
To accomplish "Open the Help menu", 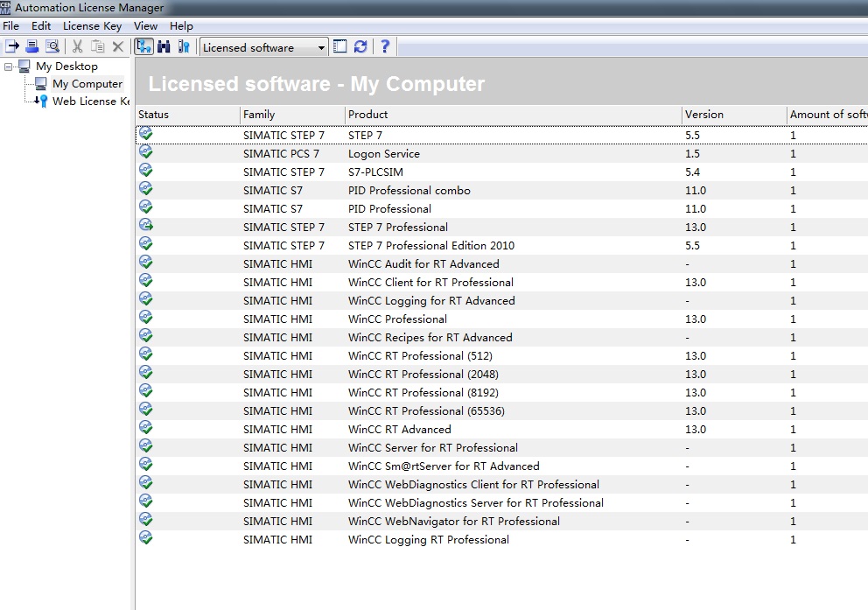I will coord(182,26).
